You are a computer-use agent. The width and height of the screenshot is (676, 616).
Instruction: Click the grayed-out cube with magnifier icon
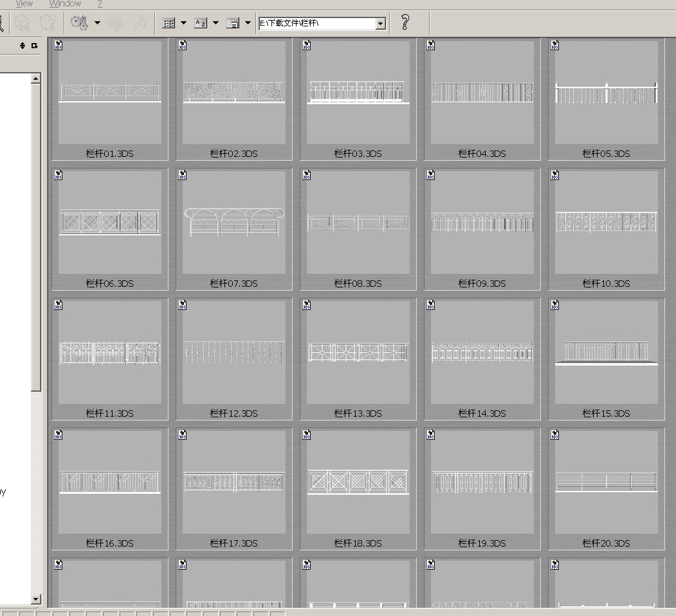click(22, 23)
